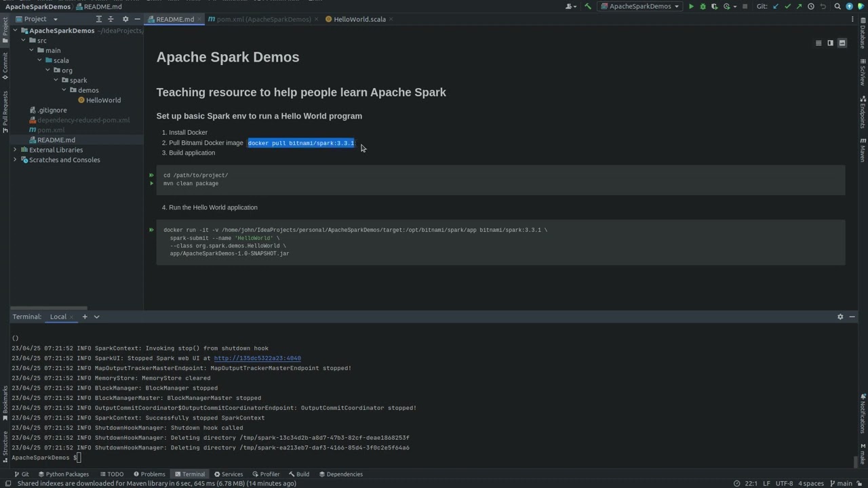Viewport: 868px width, 488px height.
Task: Click Collapse All in Project panel
Action: (111, 19)
